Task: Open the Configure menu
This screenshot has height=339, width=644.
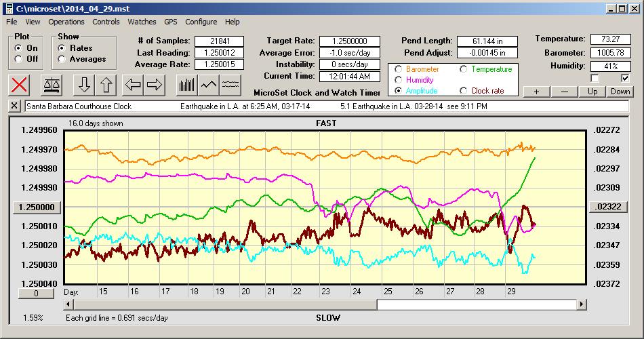Action: [201, 22]
